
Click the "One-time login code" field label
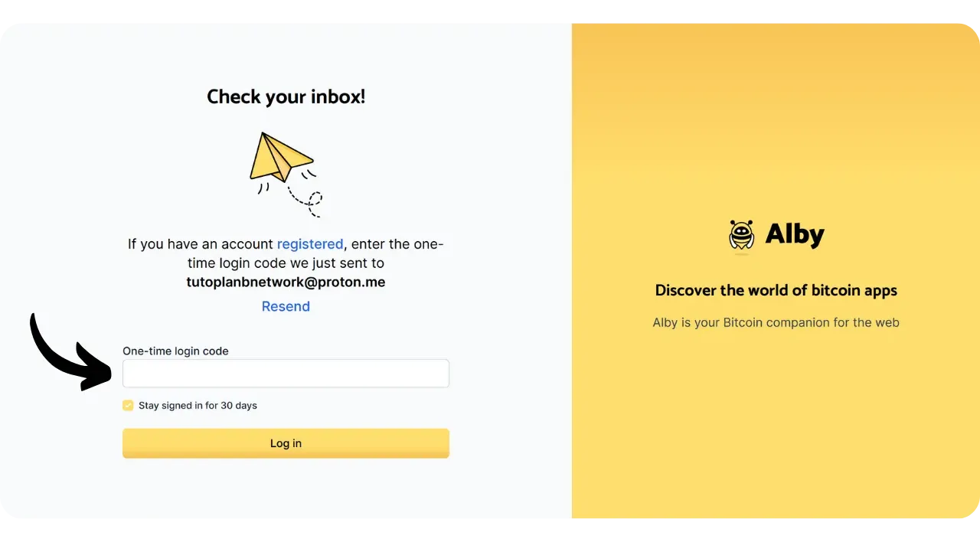[x=175, y=351]
